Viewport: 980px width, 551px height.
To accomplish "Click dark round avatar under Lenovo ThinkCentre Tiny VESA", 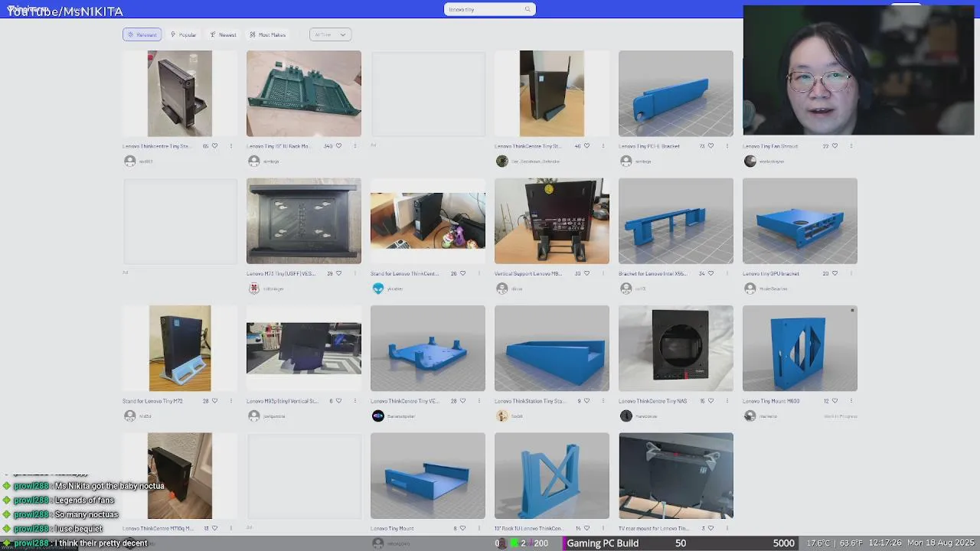I will [378, 416].
